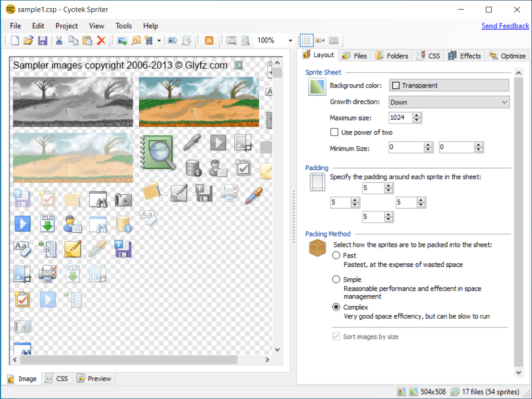
Task: Open the orange RSS feed icon
Action: point(209,40)
